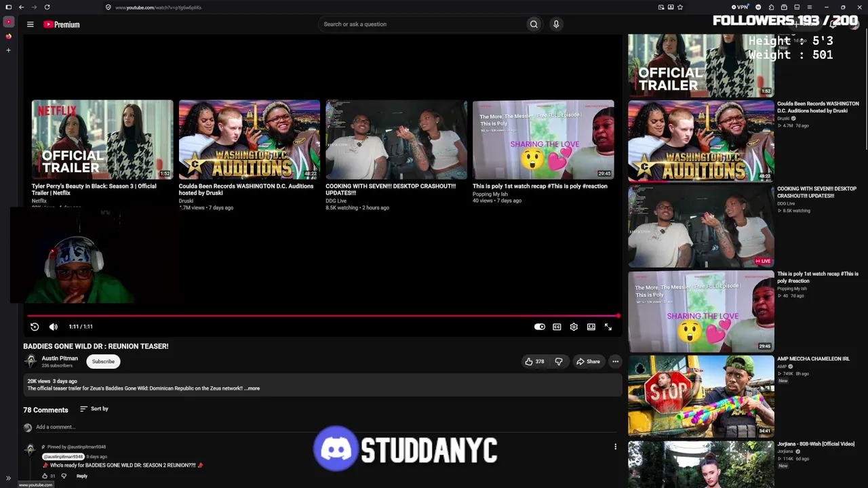
Task: Subscribe to Austin Pitman channel
Action: 103,361
